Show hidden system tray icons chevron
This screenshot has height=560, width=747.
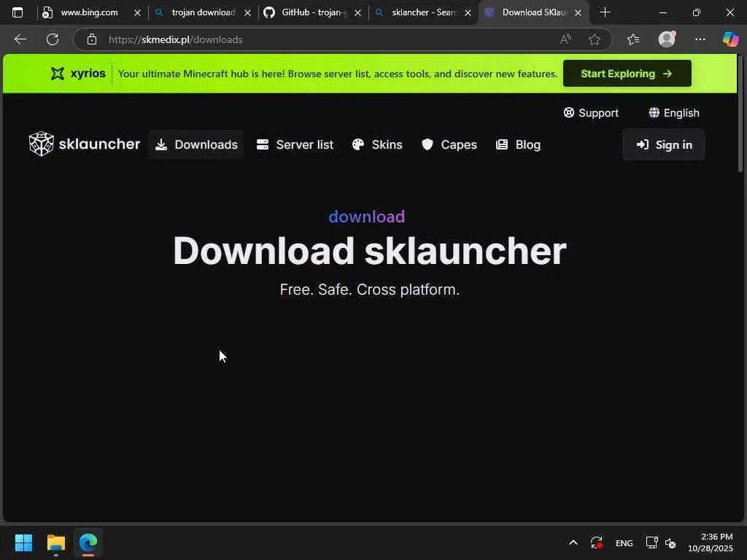pos(573,542)
